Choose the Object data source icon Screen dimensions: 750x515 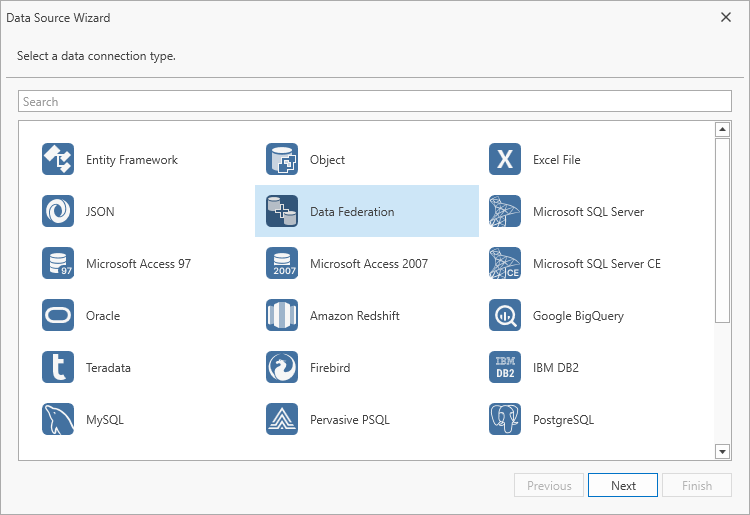[x=282, y=160]
